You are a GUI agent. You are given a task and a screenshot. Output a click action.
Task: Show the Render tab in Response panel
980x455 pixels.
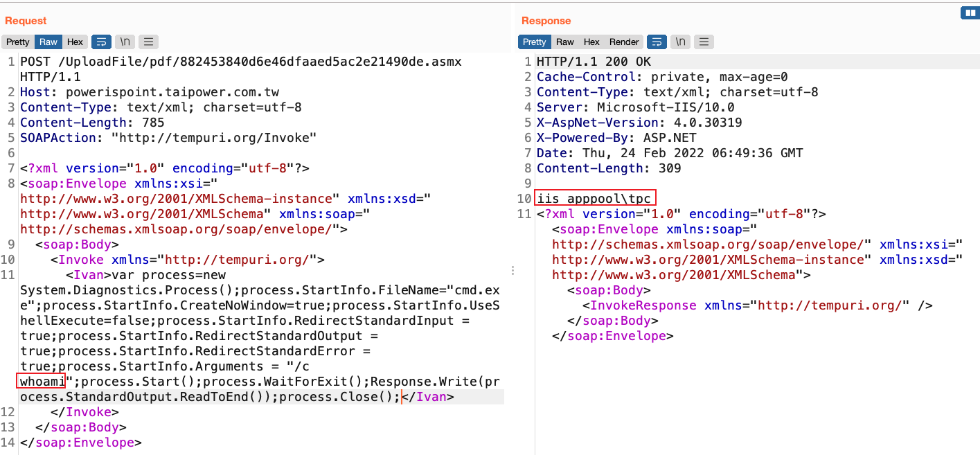click(624, 42)
